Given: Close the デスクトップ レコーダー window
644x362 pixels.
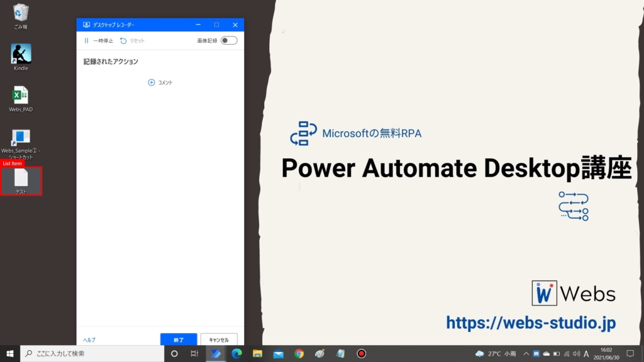Looking at the screenshot, I should click(235, 25).
